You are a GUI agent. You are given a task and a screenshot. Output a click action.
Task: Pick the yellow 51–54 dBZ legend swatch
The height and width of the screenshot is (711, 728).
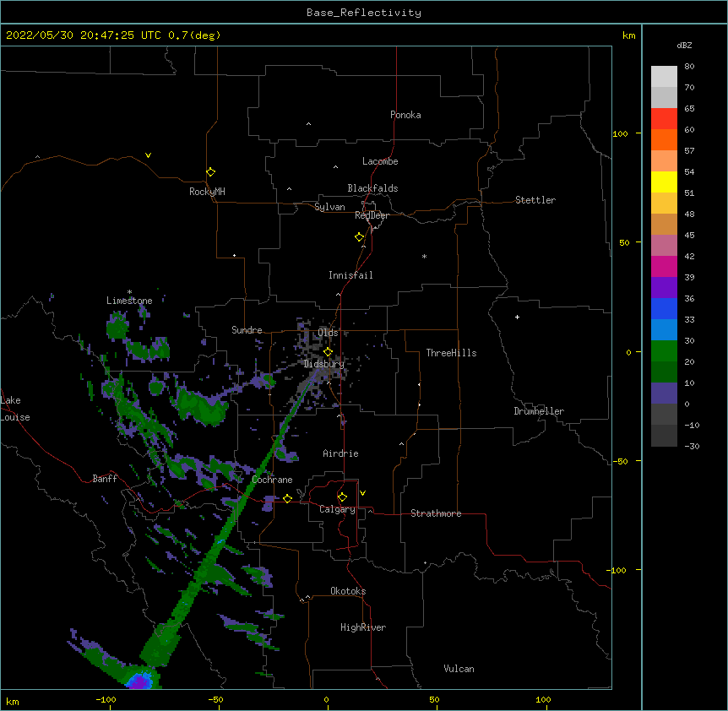(664, 182)
